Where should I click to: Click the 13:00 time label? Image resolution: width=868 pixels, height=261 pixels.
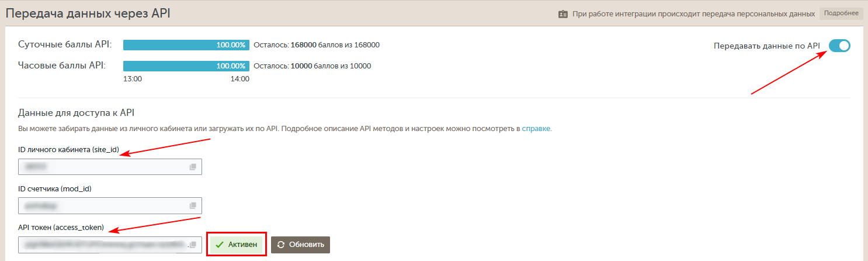132,79
